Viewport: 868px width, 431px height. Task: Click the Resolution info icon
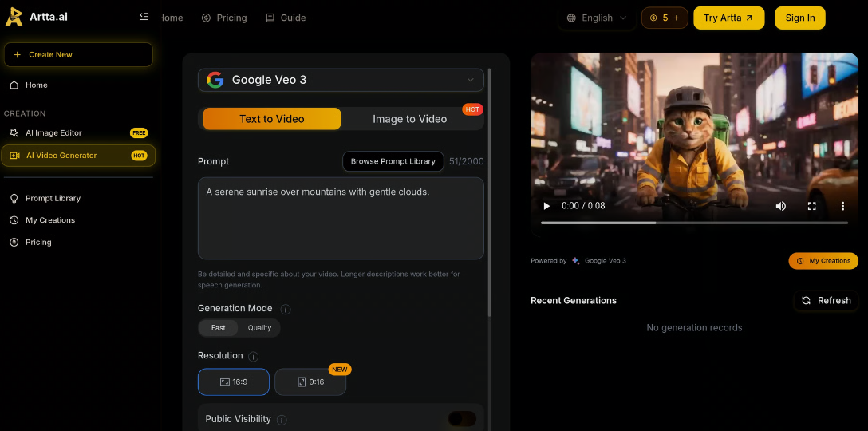253,356
